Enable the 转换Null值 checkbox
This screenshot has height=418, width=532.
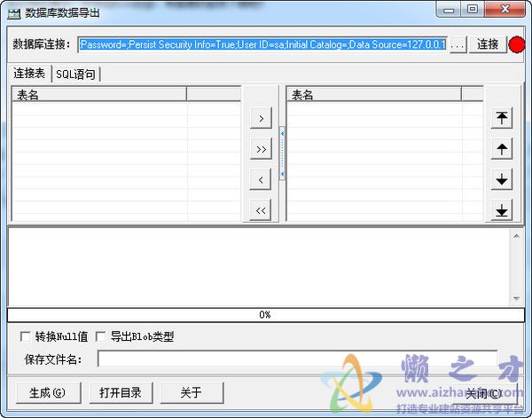point(25,336)
